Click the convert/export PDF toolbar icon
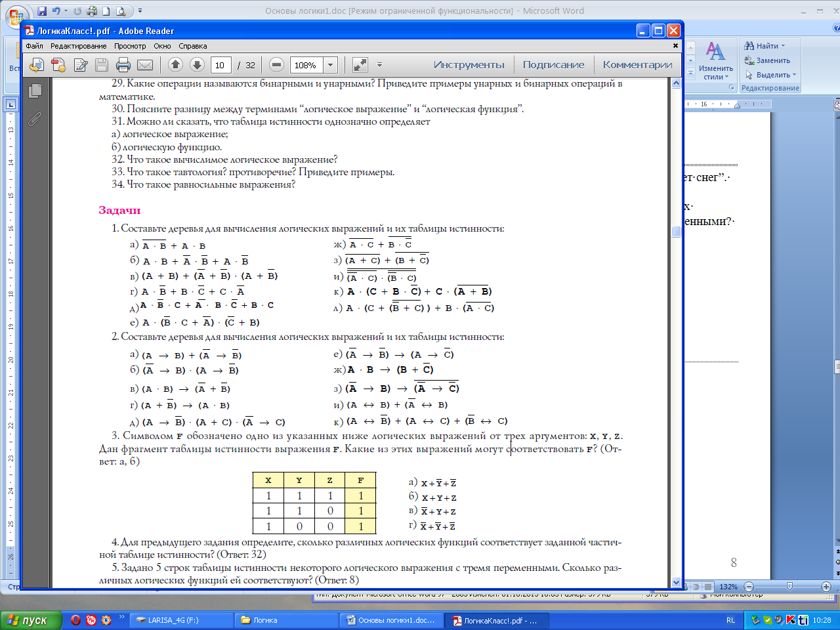840x630 pixels. click(x=58, y=65)
